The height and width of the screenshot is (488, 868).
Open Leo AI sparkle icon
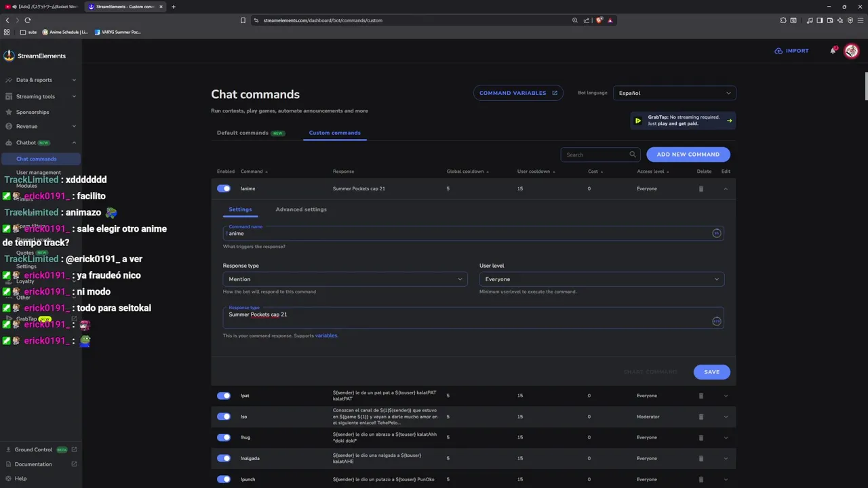pos(840,20)
